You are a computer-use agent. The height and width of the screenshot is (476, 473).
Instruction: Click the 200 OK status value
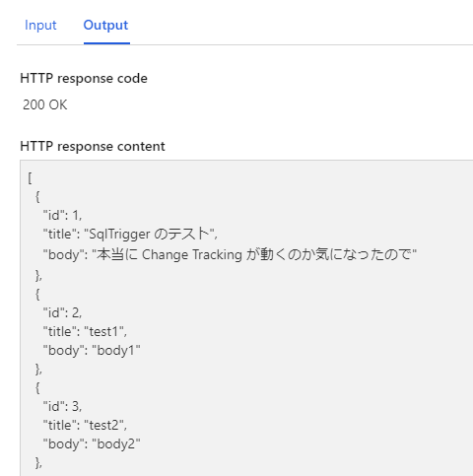[x=45, y=105]
